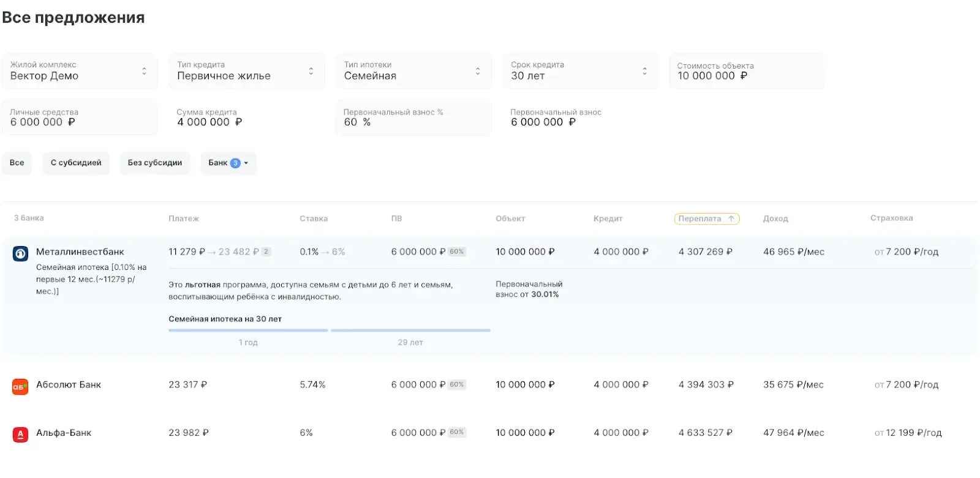Click the payment 23 317 ₽

click(187, 384)
